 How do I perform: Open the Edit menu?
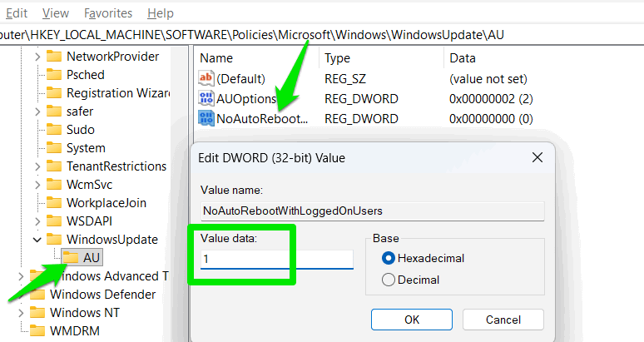click(17, 13)
